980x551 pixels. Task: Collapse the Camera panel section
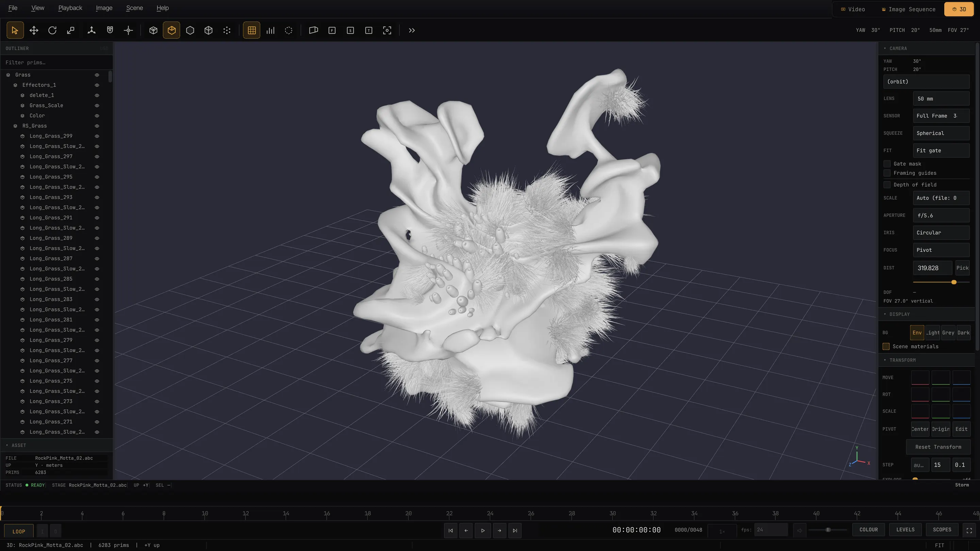pos(926,48)
